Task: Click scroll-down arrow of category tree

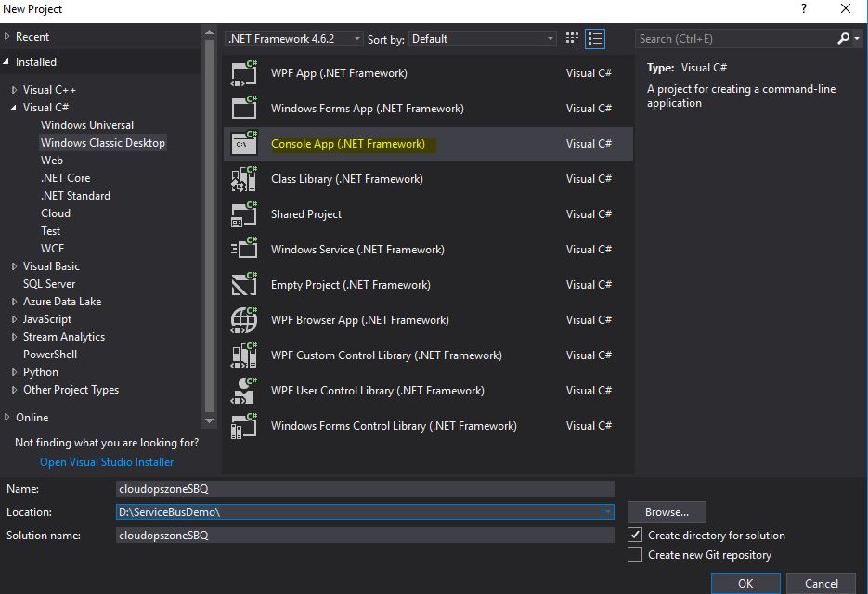Action: coord(209,420)
